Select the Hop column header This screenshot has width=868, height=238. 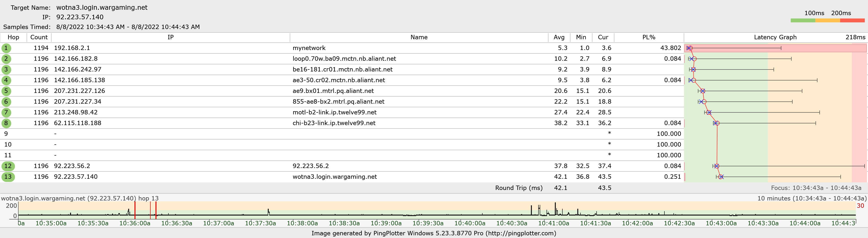[x=13, y=37]
